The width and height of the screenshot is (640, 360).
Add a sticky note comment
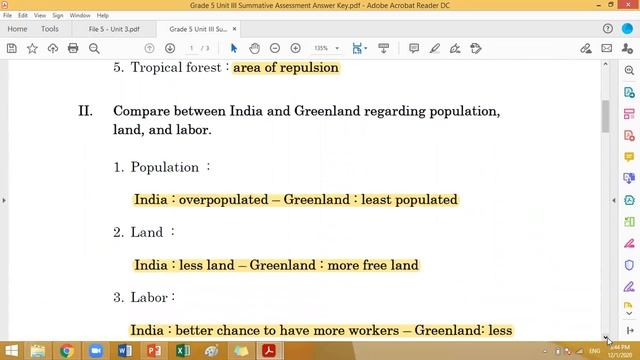pyautogui.click(x=414, y=49)
